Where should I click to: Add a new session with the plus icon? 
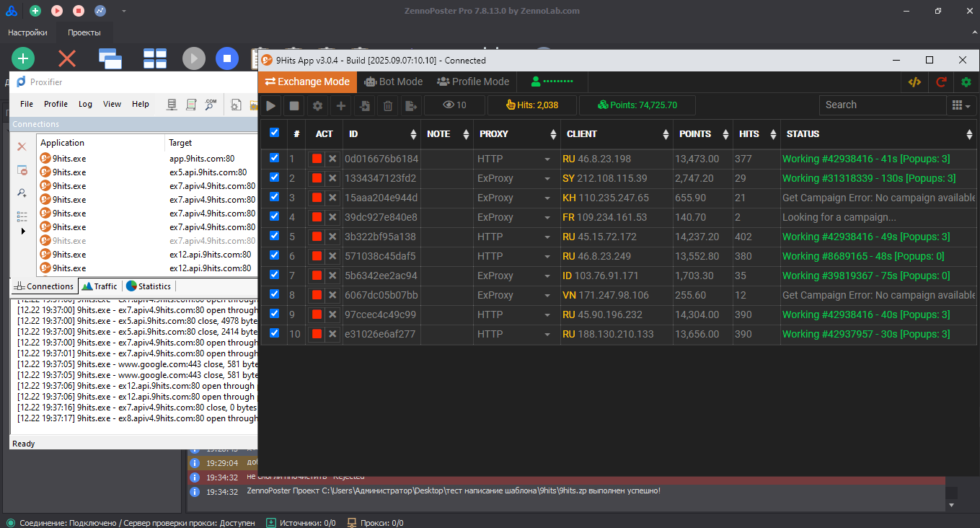click(341, 105)
